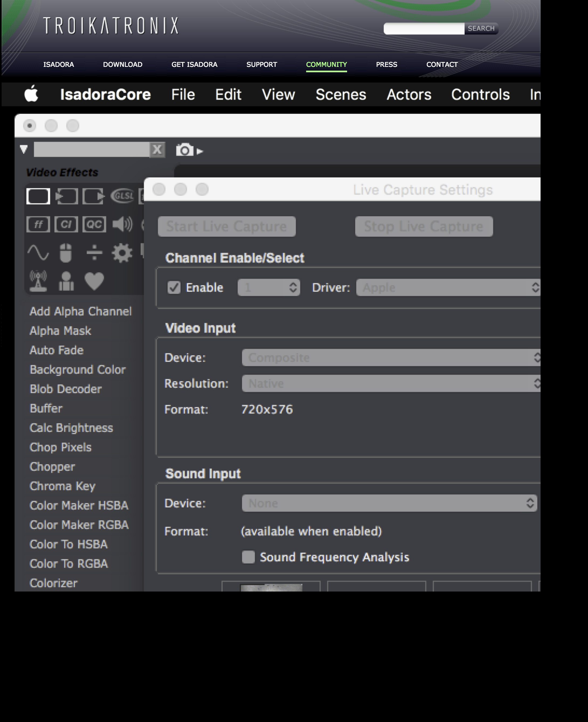Toggle the Enable channel checkbox
The height and width of the screenshot is (722, 588).
tap(174, 287)
